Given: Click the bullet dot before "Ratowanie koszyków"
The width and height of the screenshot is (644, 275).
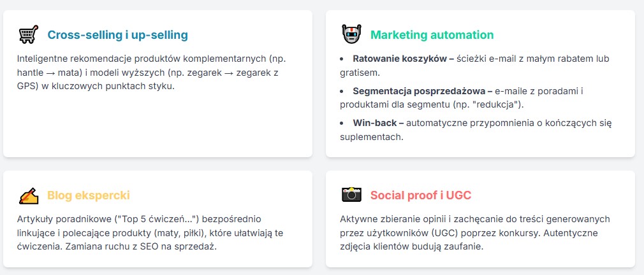Looking at the screenshot, I should pyautogui.click(x=343, y=59).
